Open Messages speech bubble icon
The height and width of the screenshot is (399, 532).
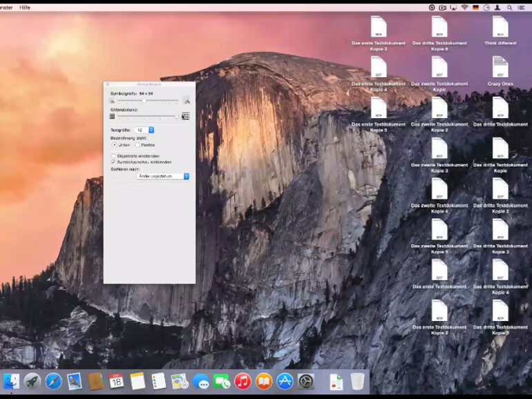pos(201,382)
